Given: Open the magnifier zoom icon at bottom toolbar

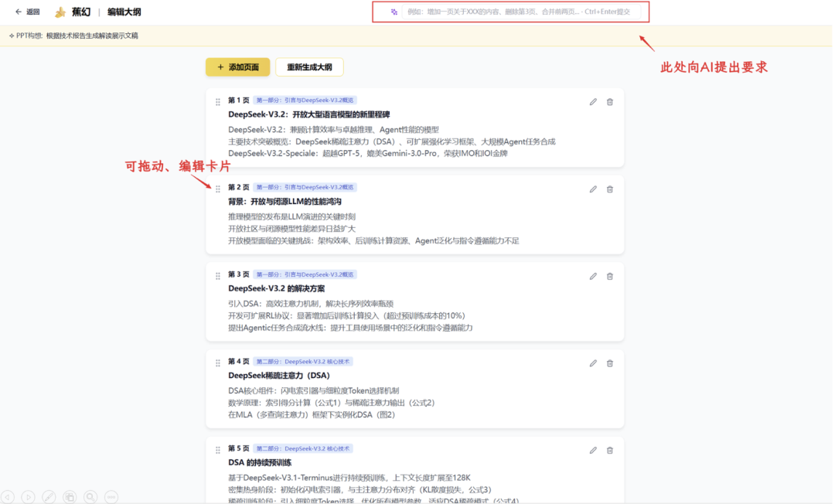Looking at the screenshot, I should [x=90, y=497].
